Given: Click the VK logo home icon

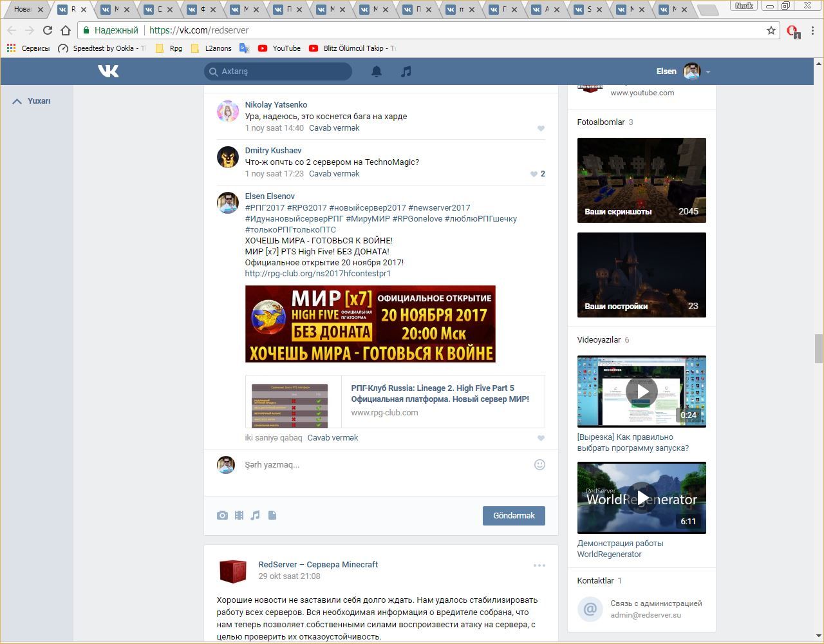Looking at the screenshot, I should [108, 71].
